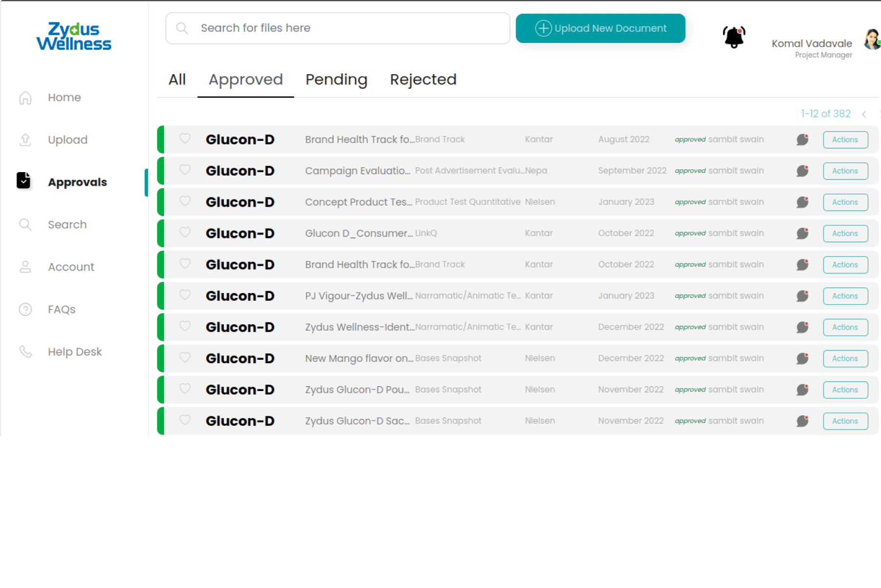Open comments for August 2022 Brand Health Track
This screenshot has width=881, height=588.
tap(802, 139)
